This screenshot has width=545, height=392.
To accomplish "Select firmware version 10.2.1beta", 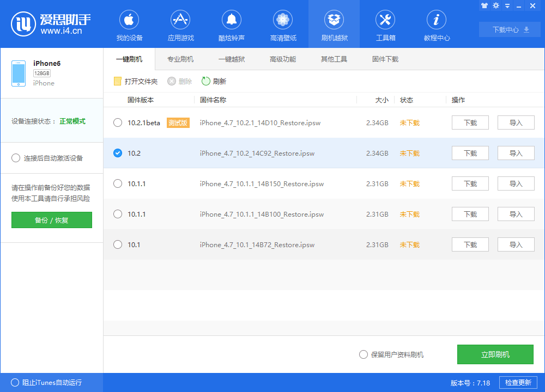I will tap(118, 122).
